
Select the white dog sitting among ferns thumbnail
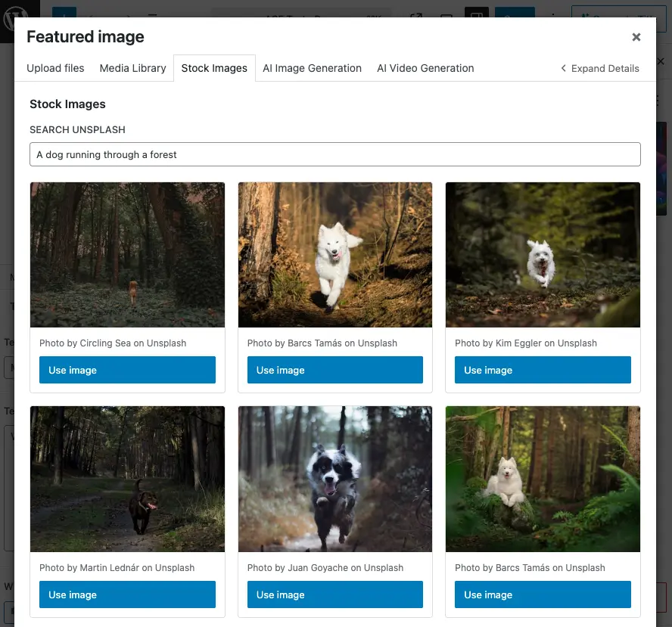point(543,479)
